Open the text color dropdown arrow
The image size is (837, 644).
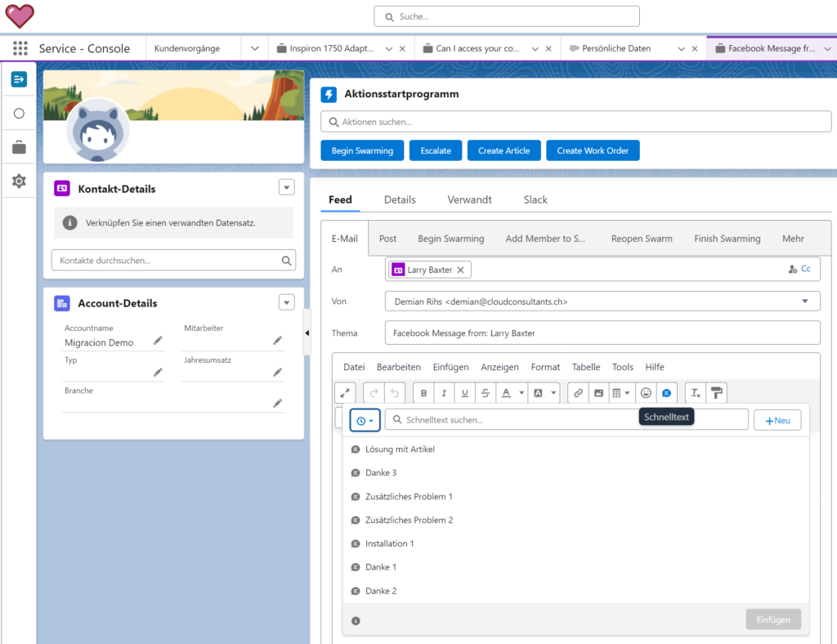point(521,393)
